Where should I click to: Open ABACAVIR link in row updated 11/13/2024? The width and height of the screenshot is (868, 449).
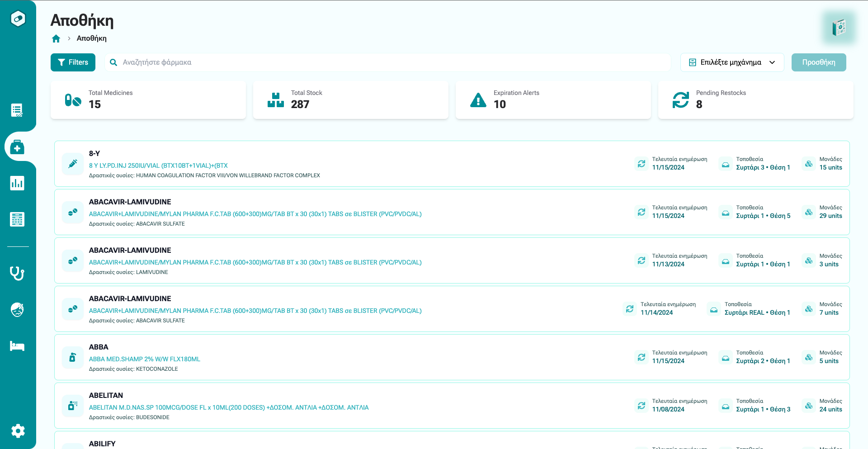(x=255, y=262)
